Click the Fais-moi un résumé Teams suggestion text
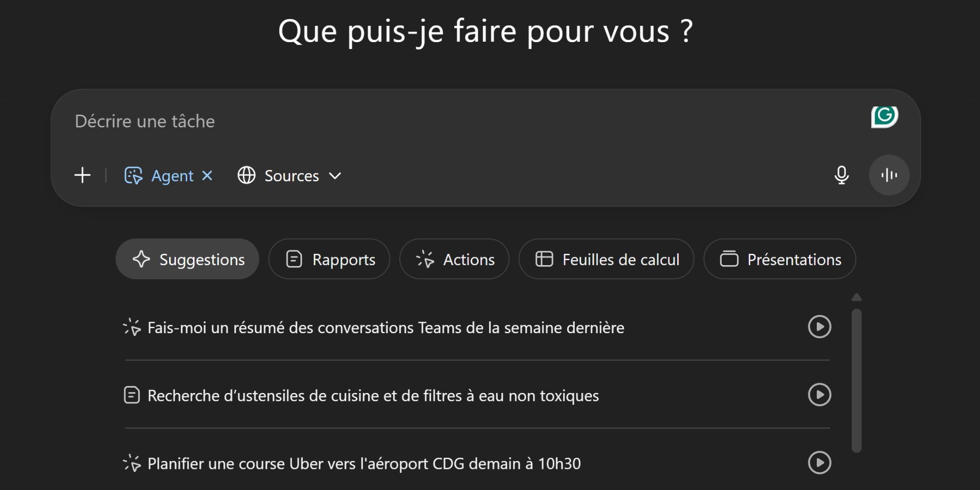The image size is (980, 490). coord(386,327)
